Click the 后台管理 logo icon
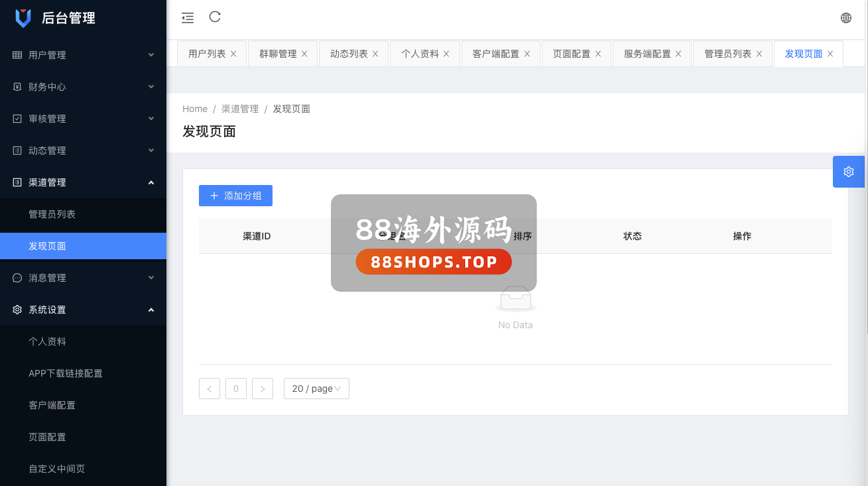 [23, 19]
